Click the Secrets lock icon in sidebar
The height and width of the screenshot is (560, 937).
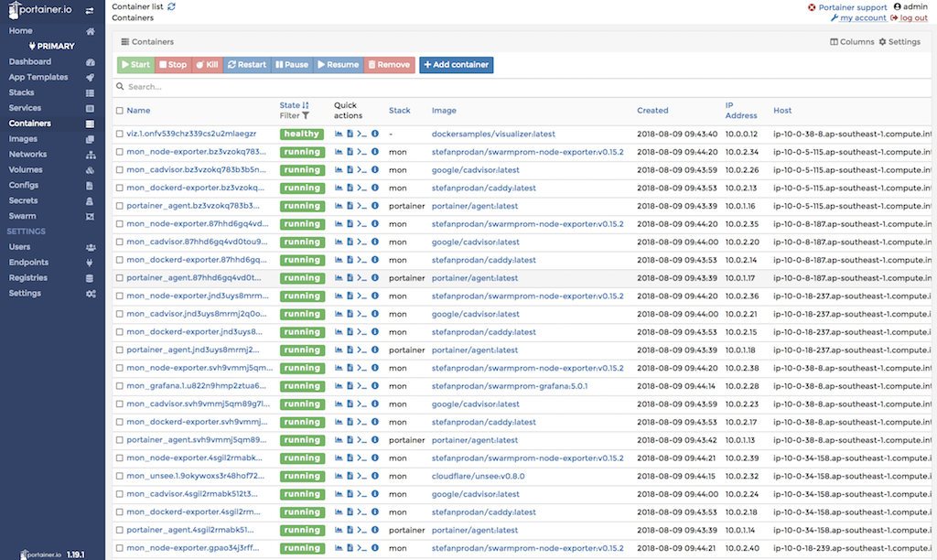pos(91,200)
